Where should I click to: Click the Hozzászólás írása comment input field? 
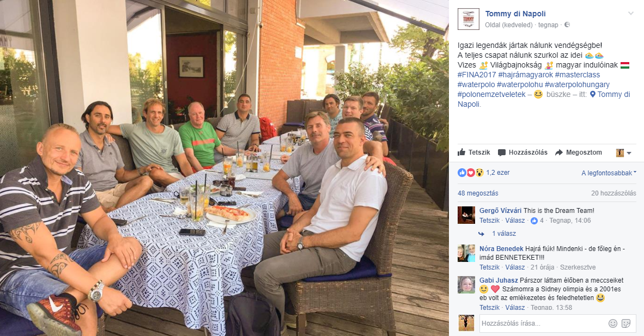[542, 323]
